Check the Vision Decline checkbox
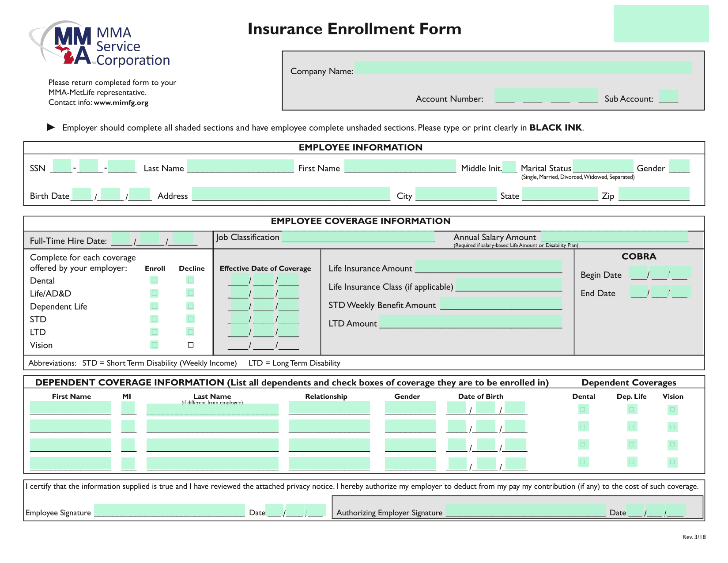 191,345
